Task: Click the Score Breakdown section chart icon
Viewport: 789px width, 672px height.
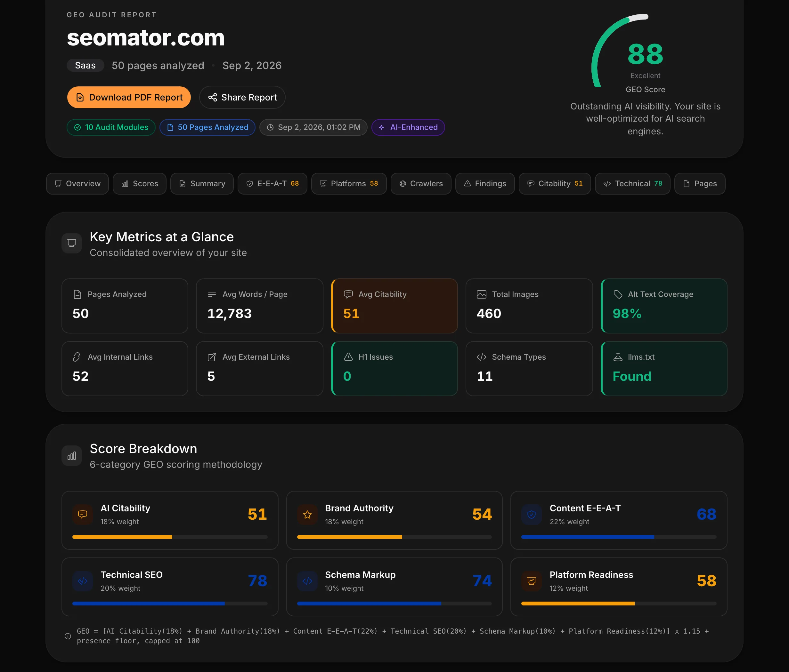Action: click(x=72, y=455)
